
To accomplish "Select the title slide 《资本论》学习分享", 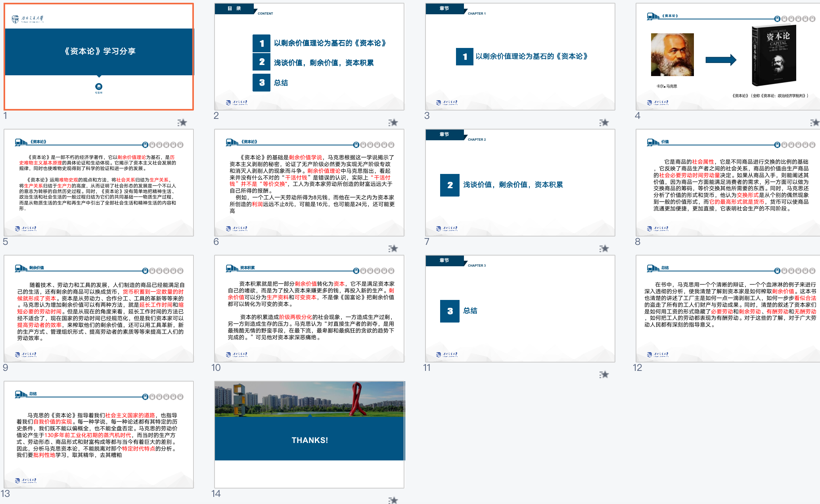I will [x=99, y=57].
